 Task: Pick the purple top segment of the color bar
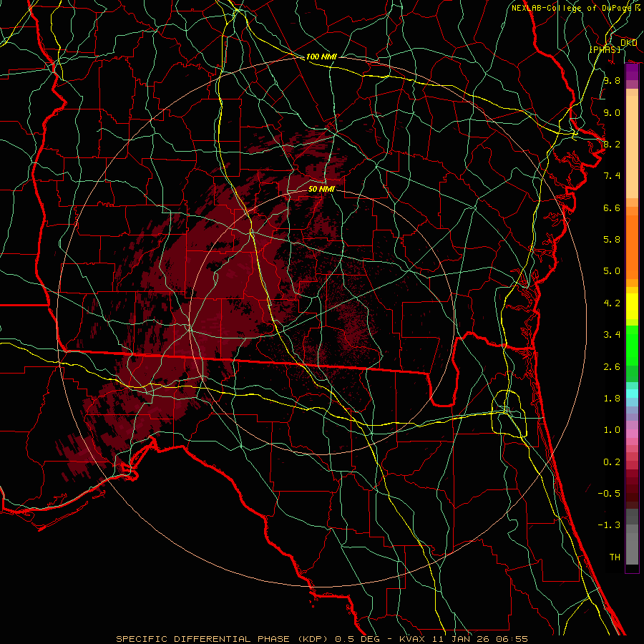click(x=632, y=72)
